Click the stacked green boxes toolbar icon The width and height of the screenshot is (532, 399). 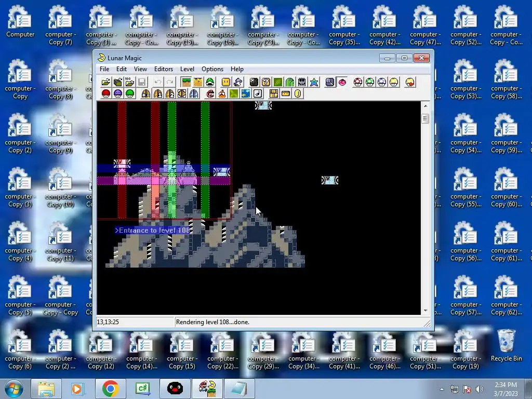pos(118,82)
